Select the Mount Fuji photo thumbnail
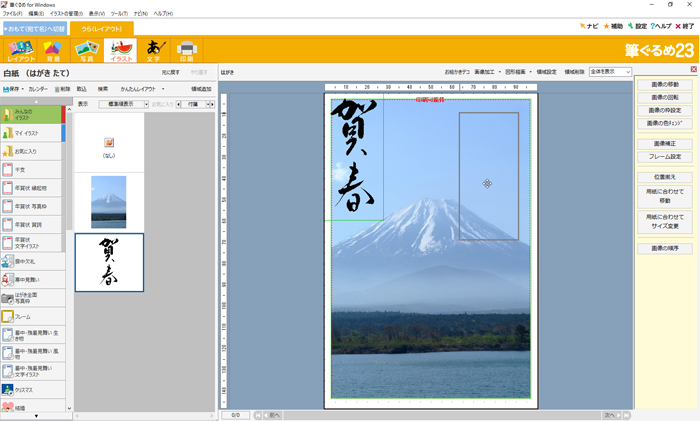The width and height of the screenshot is (700, 421). coord(109,202)
